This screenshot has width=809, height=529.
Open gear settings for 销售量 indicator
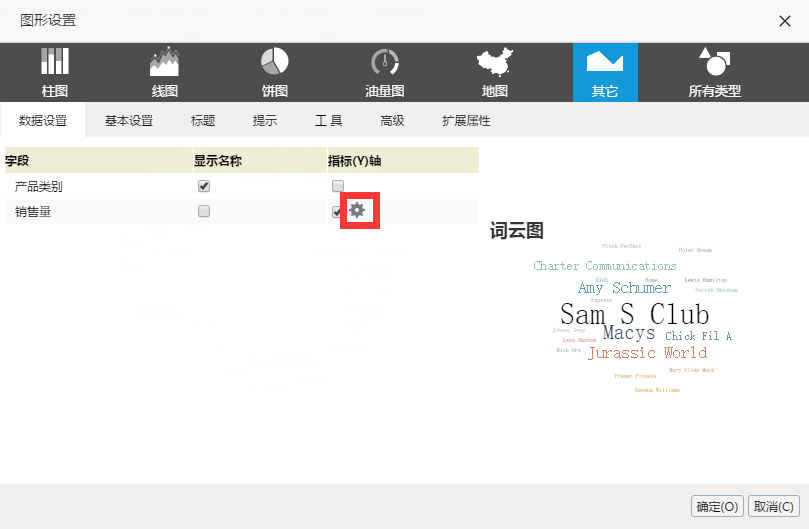coord(357,210)
